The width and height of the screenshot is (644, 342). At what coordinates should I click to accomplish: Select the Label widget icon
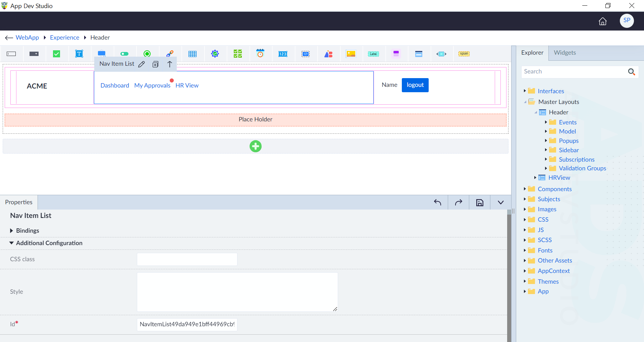click(373, 54)
